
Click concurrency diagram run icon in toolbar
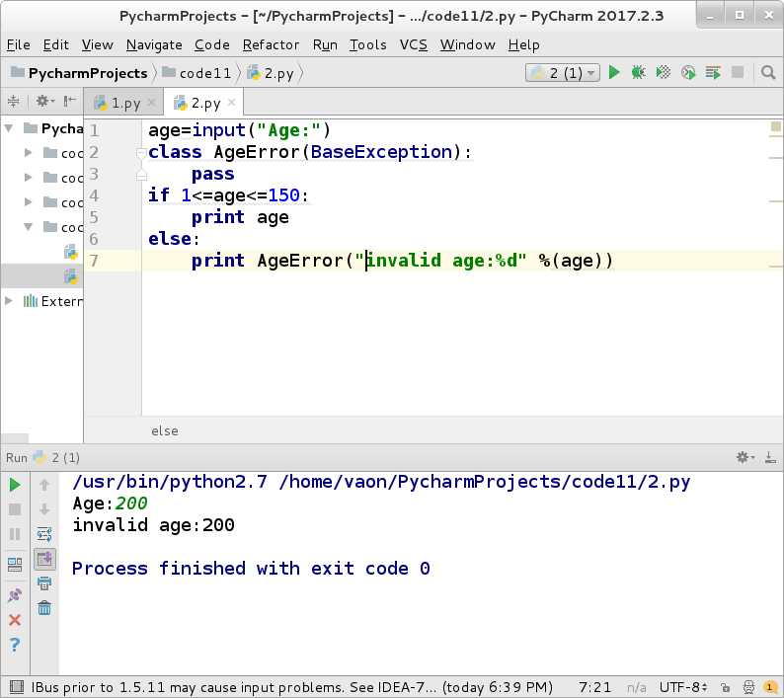pyautogui.click(x=713, y=73)
